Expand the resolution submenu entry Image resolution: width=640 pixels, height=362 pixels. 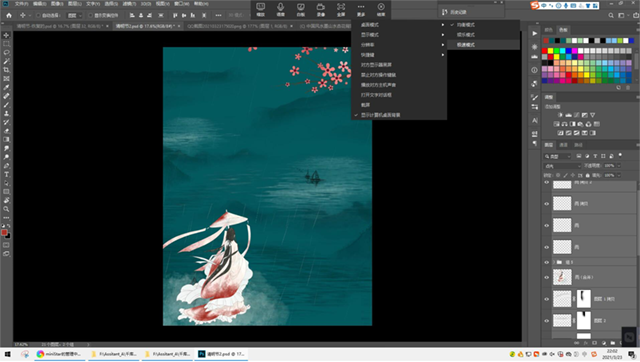pos(399,45)
